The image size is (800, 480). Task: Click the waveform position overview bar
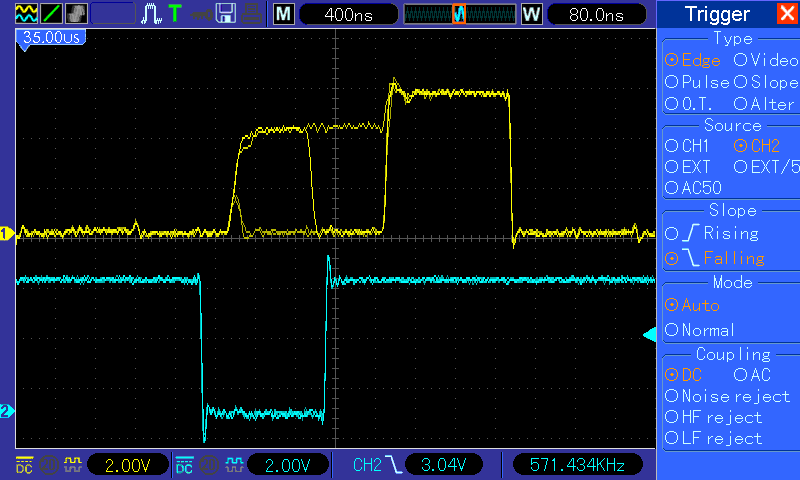(x=458, y=14)
